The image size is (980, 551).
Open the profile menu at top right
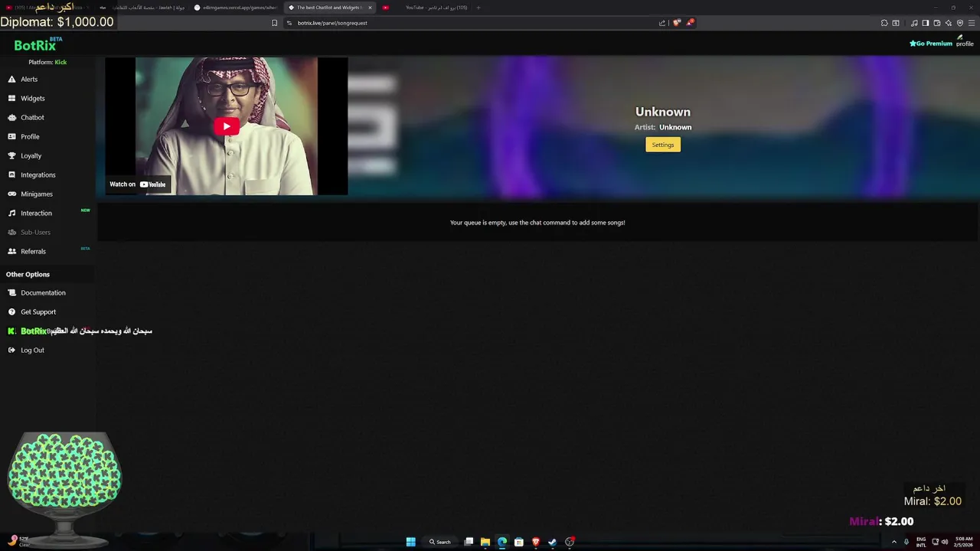(964, 41)
